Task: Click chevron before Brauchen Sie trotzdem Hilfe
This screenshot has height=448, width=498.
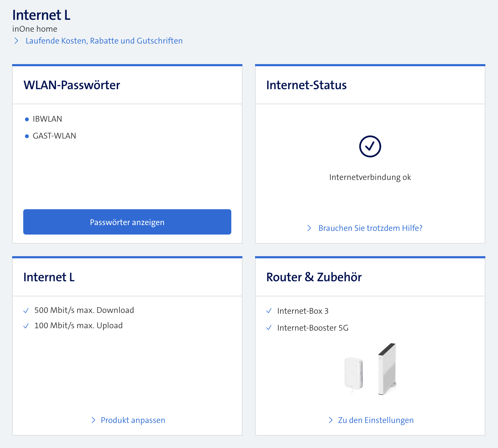Action: pos(309,228)
